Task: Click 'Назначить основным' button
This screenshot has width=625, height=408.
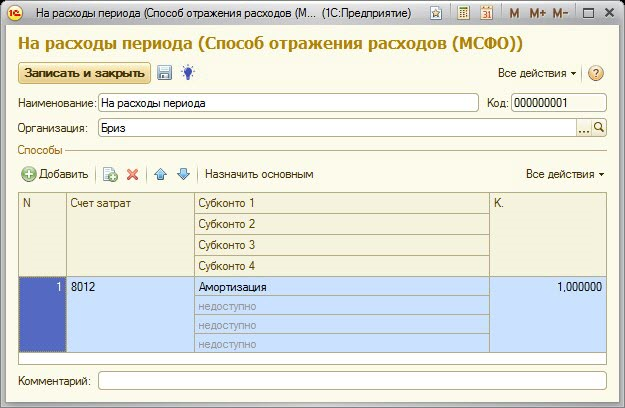Action: pyautogui.click(x=260, y=174)
